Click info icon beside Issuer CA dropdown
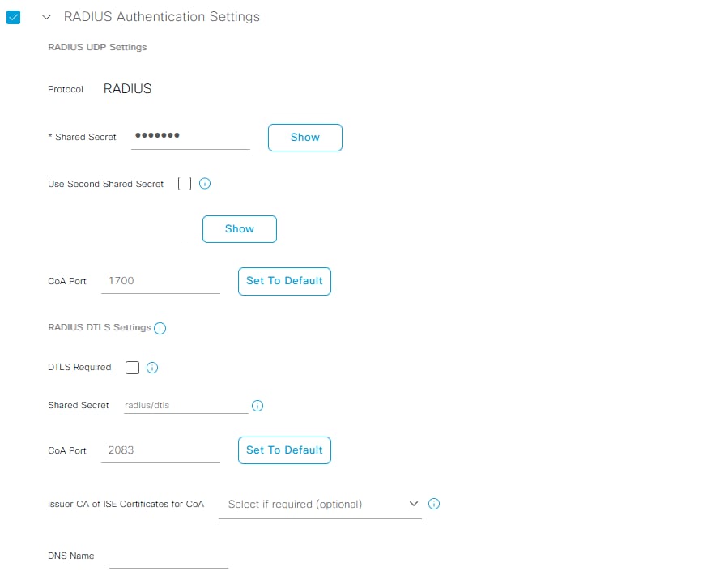This screenshot has height=588, width=715. pyautogui.click(x=434, y=504)
